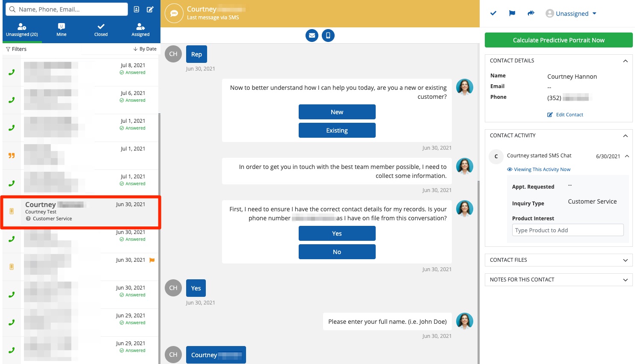Expand Notes For This Contact section
The image size is (635, 364).
tap(625, 280)
